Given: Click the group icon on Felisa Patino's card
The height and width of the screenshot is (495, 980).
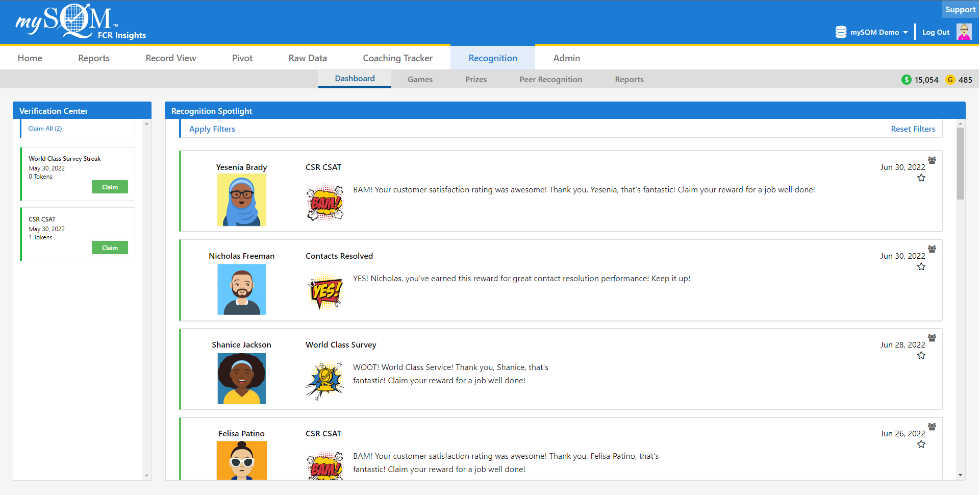Looking at the screenshot, I should [x=932, y=427].
